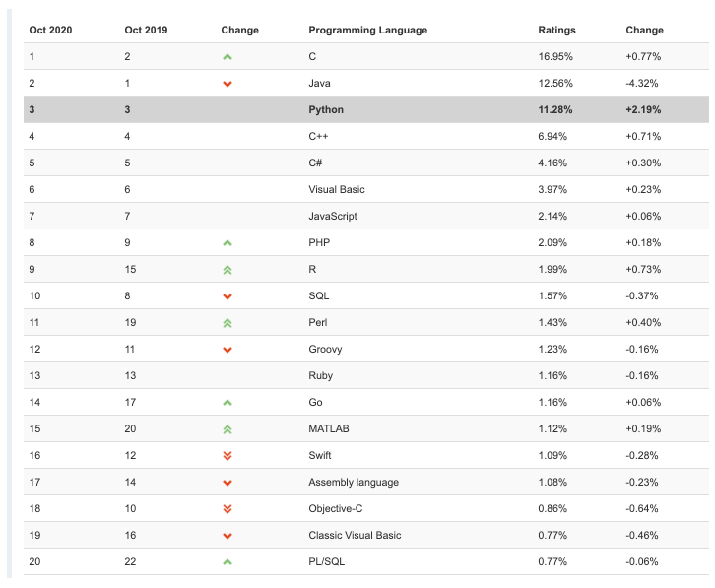Click the Programming Language column header
Screen dimensions: 715x588
click(x=367, y=31)
